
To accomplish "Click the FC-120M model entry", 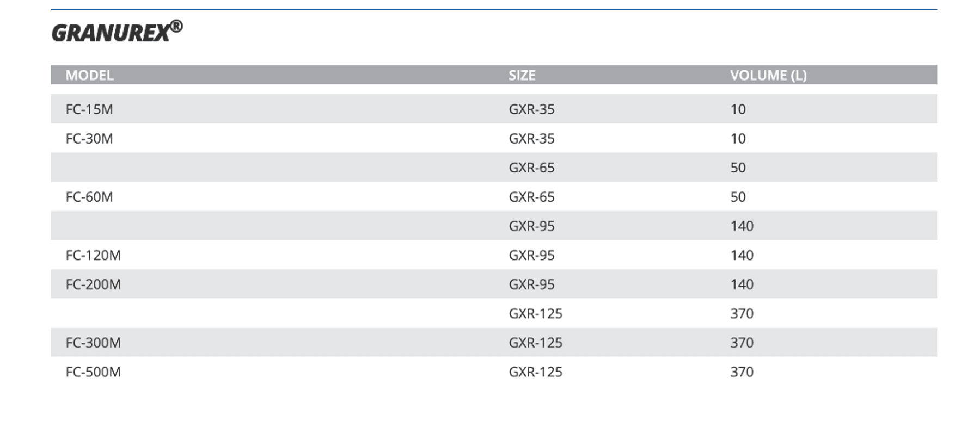I will click(x=93, y=255).
